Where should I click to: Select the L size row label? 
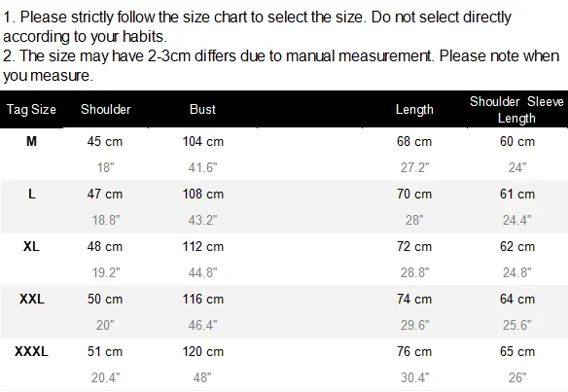(32, 194)
